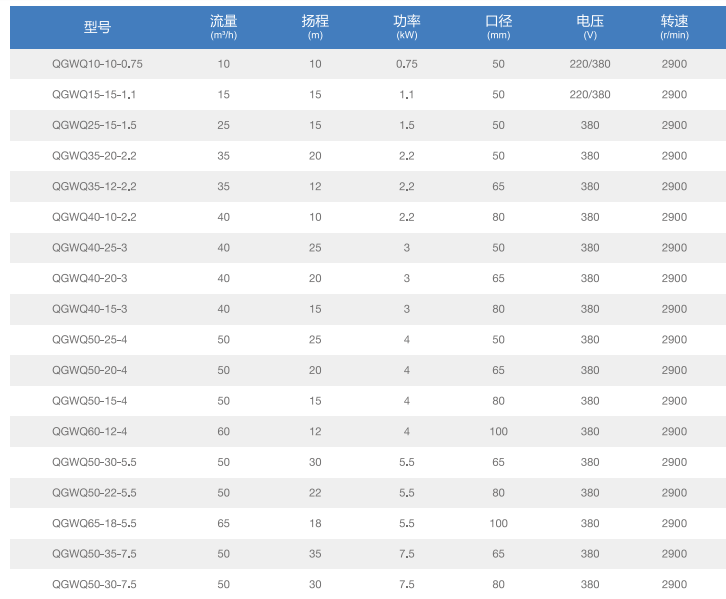Click the 流量 (m³/h) column header
The height and width of the screenshot is (599, 726).
coord(223,26)
